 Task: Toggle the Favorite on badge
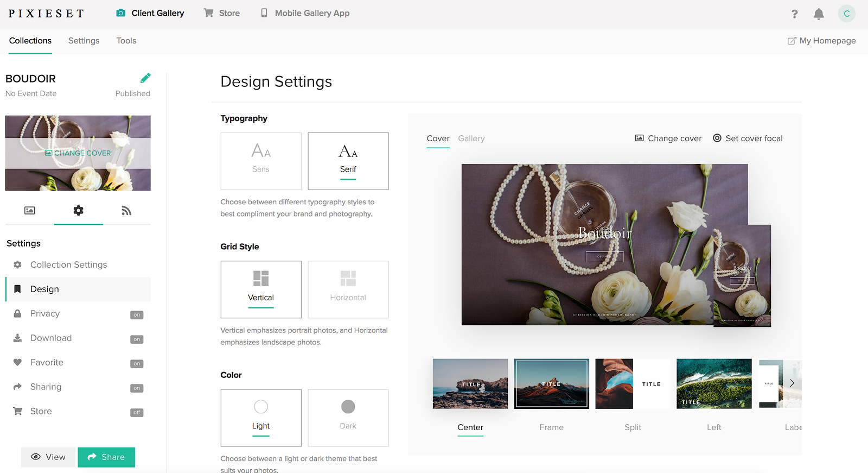[137, 364]
